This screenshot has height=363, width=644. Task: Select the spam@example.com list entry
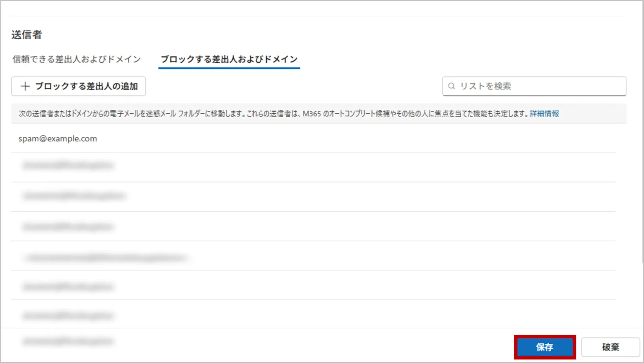pyautogui.click(x=58, y=139)
